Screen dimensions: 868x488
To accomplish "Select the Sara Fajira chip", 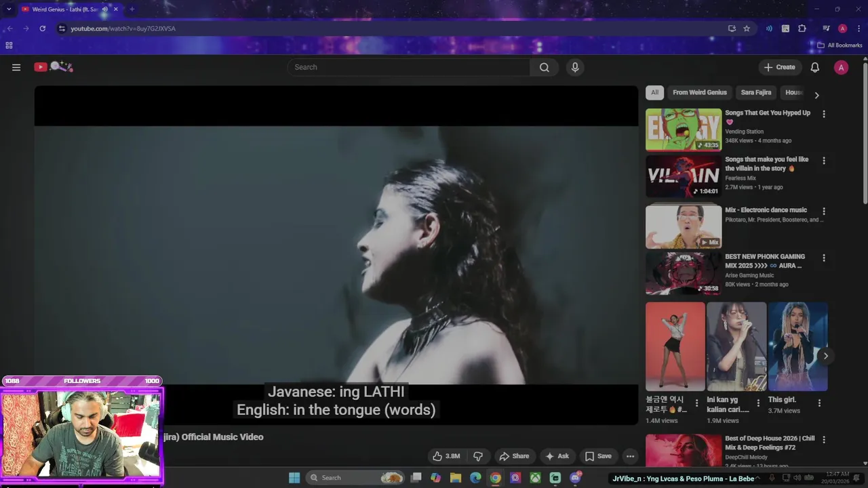I will 756,92.
